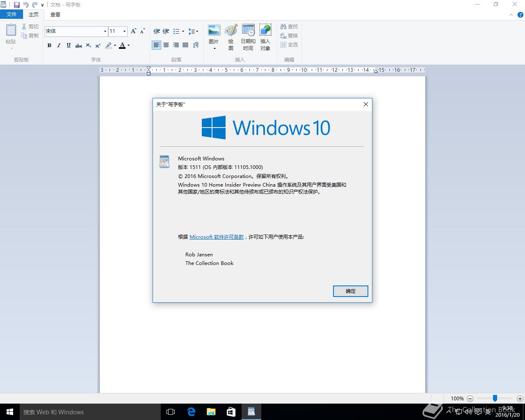This screenshot has width=525, height=420.
Task: Toggle strikethrough formatting
Action: (79, 46)
